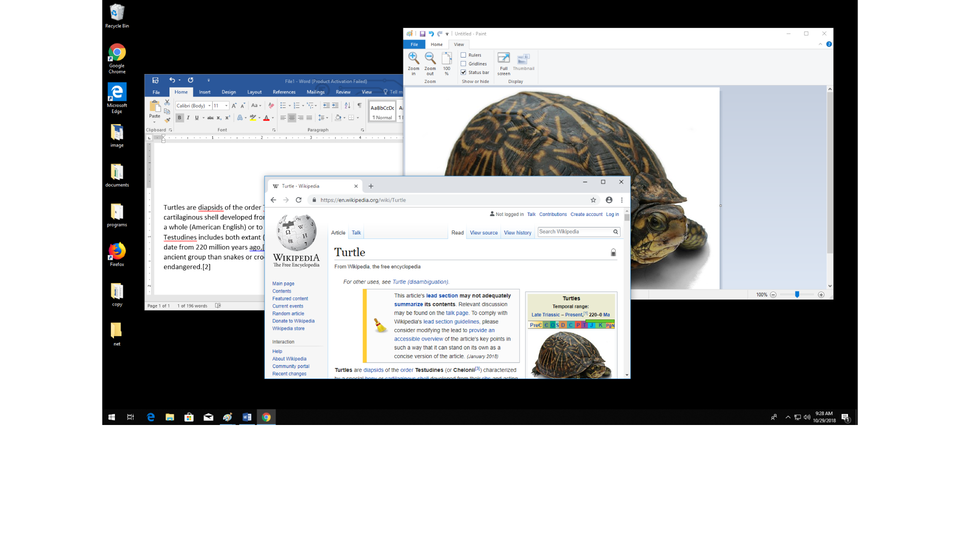The image size is (960, 540).
Task: Uncheck the Status bar checkbox in Paint
Action: pyautogui.click(x=463, y=72)
